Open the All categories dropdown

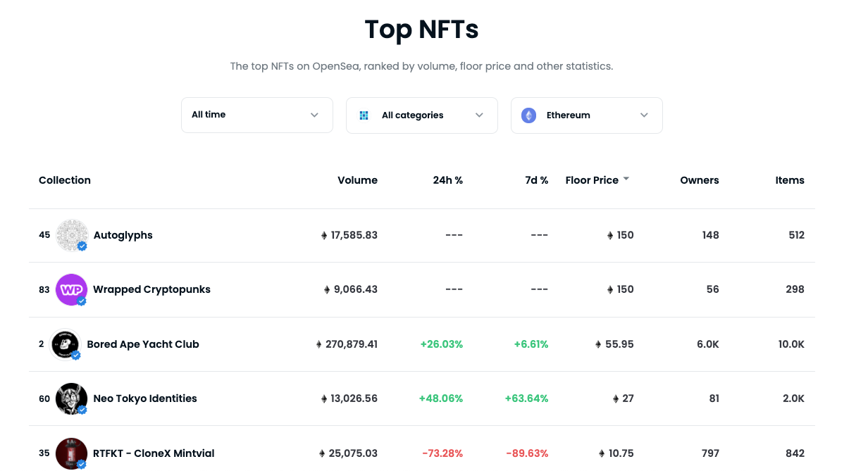point(421,115)
